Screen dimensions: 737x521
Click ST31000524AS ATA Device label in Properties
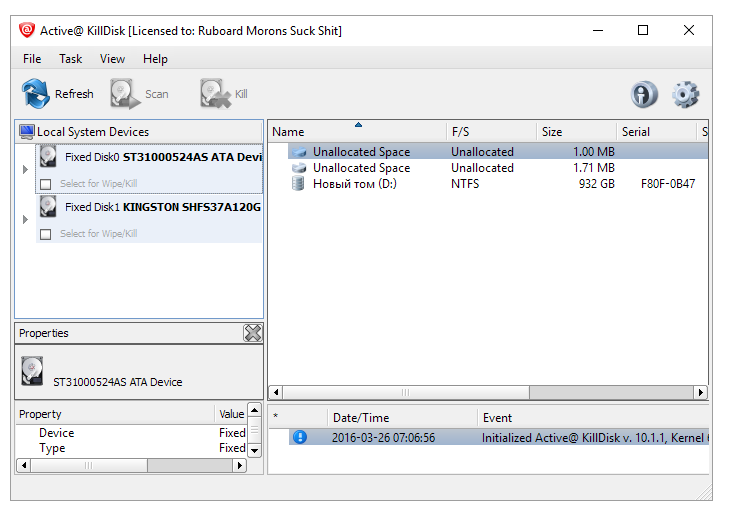118,382
